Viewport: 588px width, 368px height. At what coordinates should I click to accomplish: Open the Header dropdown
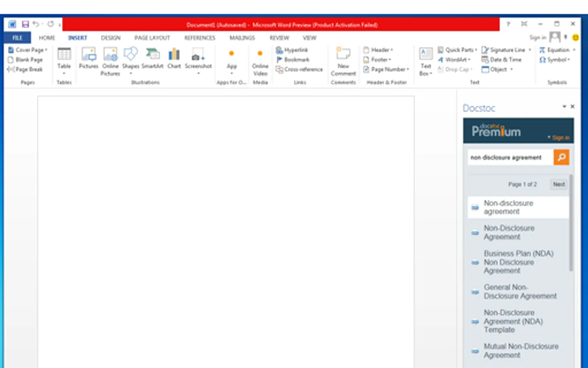pyautogui.click(x=378, y=50)
